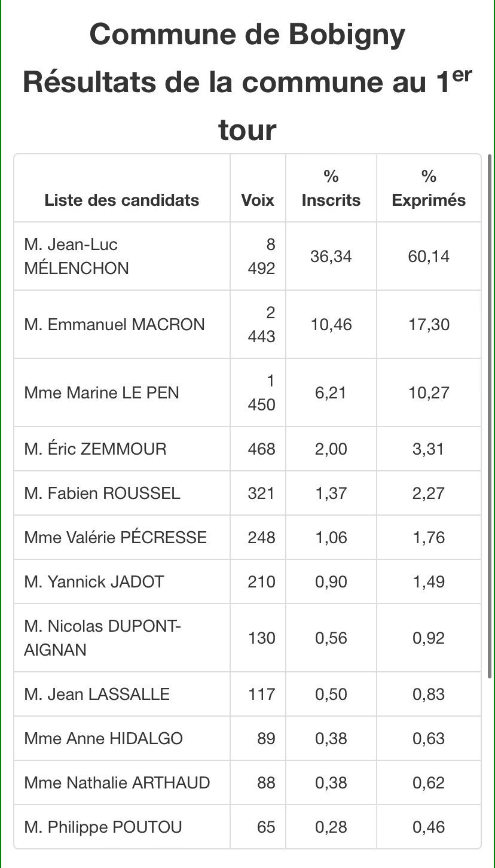The width and height of the screenshot is (495, 868).
Task: Select the Philippe POUTOU candidate name
Action: 103,827
